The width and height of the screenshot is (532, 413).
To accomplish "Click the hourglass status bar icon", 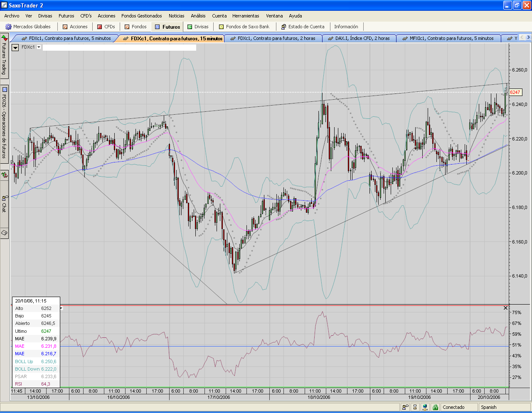I will (x=415, y=407).
